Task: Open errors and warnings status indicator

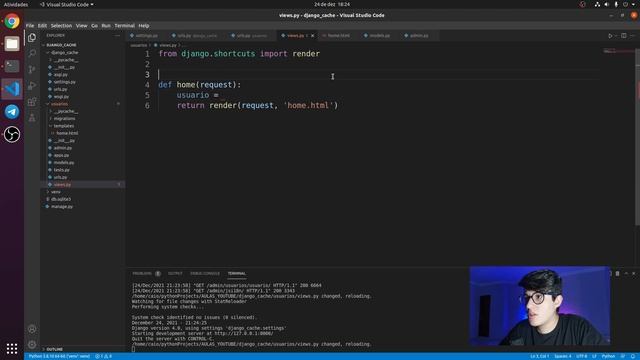Action: click(103, 356)
